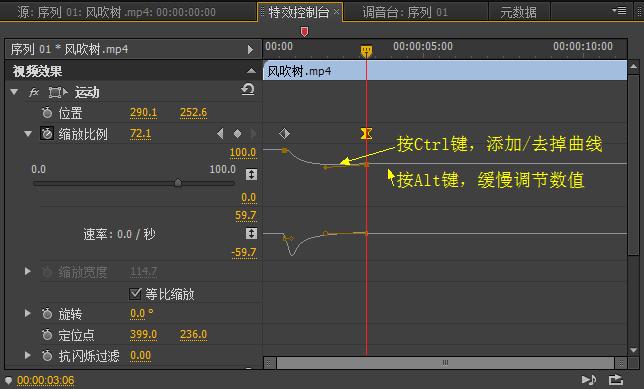644x389 pixels.
Task: Edit the 位置 X value 290.1
Action: (143, 113)
